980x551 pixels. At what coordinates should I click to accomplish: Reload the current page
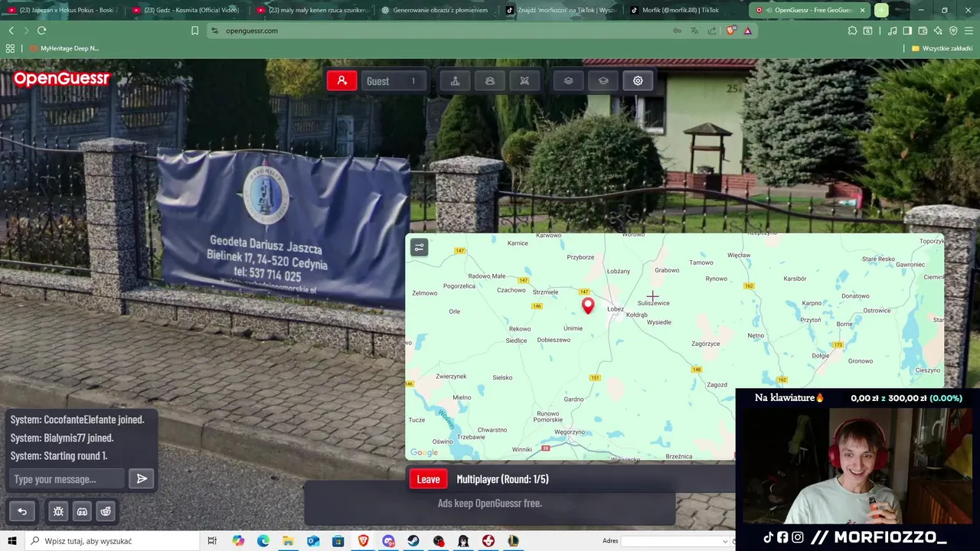pos(41,31)
